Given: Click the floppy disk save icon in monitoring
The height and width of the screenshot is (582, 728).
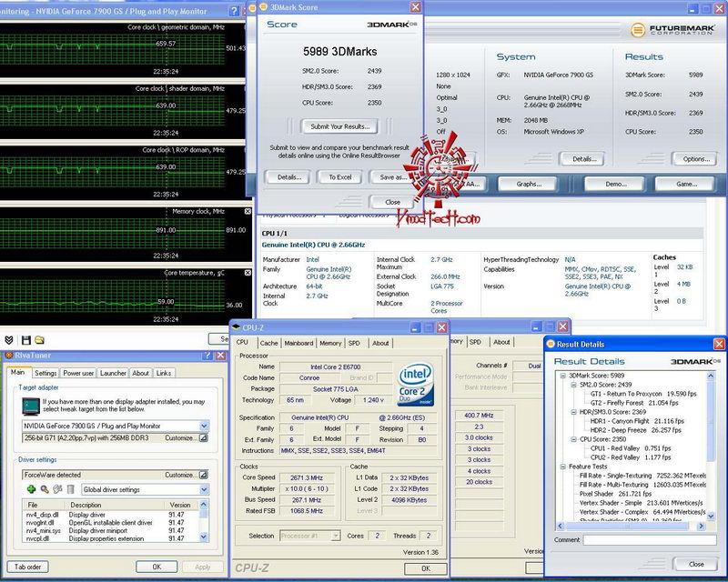Looking at the screenshot, I should [x=26, y=340].
